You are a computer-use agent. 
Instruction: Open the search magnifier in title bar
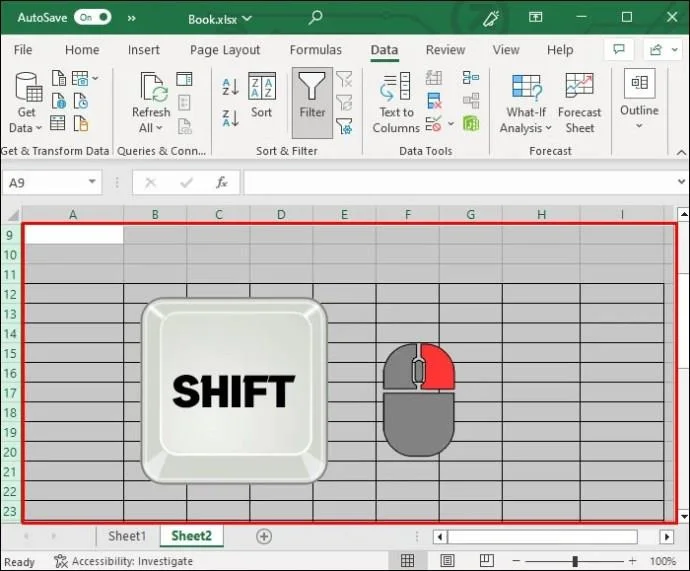click(x=316, y=17)
